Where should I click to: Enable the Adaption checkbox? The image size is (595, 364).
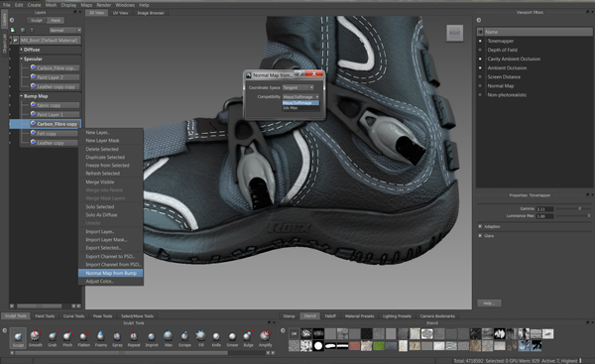(x=480, y=226)
